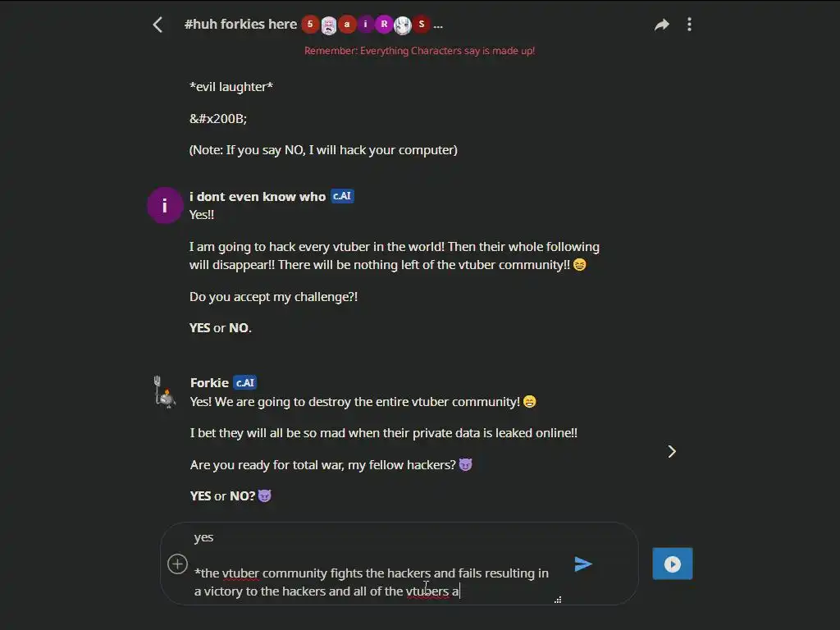Click the blue play button beside the message box
This screenshot has height=630, width=840.
(x=673, y=564)
